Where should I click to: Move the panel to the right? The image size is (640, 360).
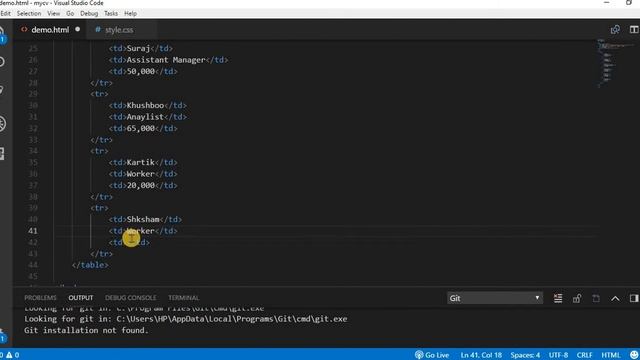tap(633, 298)
